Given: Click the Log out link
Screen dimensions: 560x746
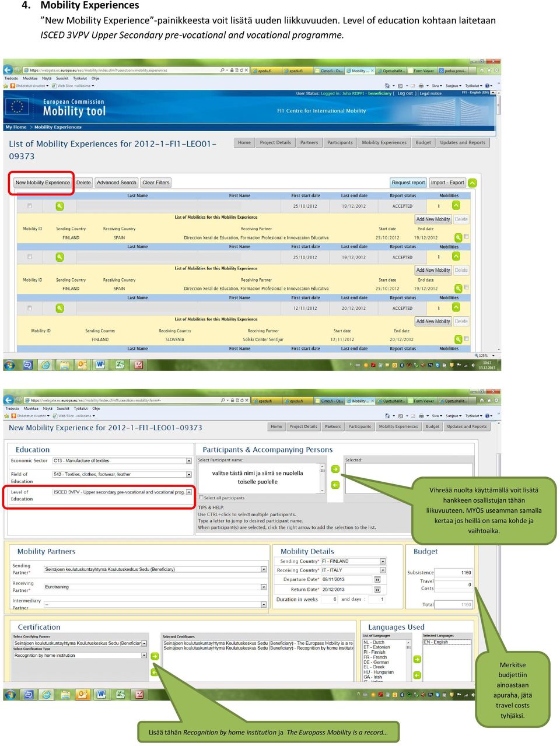Looking at the screenshot, I should 405,93.
